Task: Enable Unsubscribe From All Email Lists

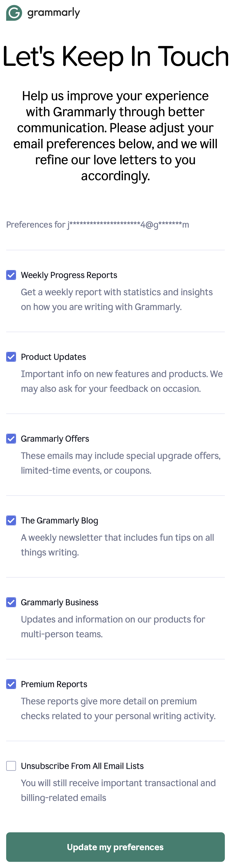Action: tap(11, 765)
